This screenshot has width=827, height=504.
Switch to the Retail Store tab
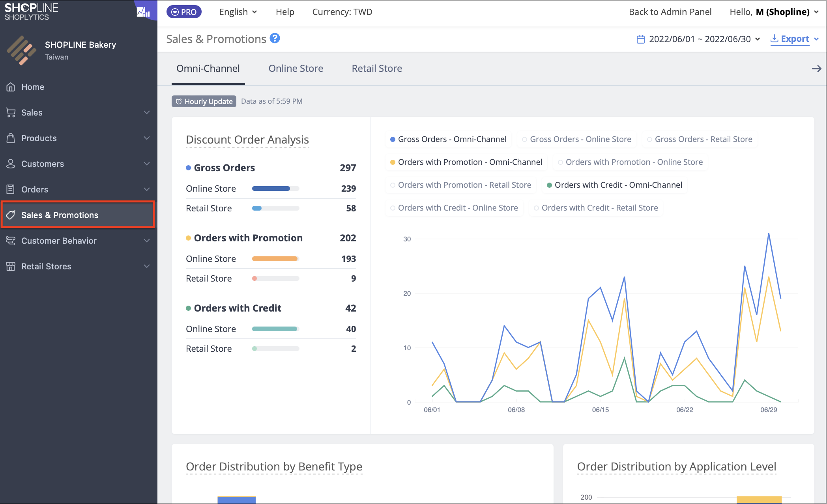[377, 69]
